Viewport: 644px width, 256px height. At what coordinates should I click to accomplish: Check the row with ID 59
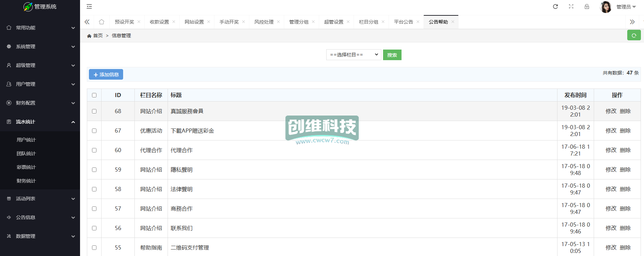tap(94, 170)
